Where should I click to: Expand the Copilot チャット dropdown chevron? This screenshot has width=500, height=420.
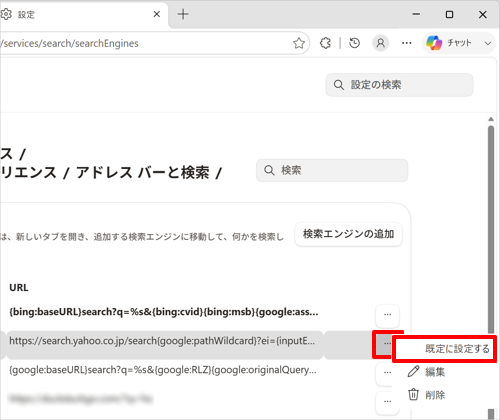point(488,43)
